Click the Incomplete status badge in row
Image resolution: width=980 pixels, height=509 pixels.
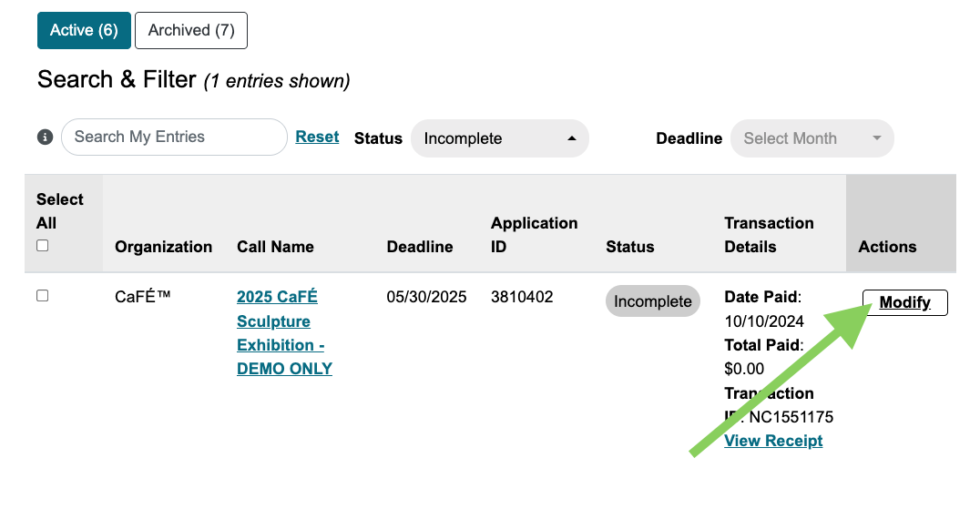coord(652,301)
